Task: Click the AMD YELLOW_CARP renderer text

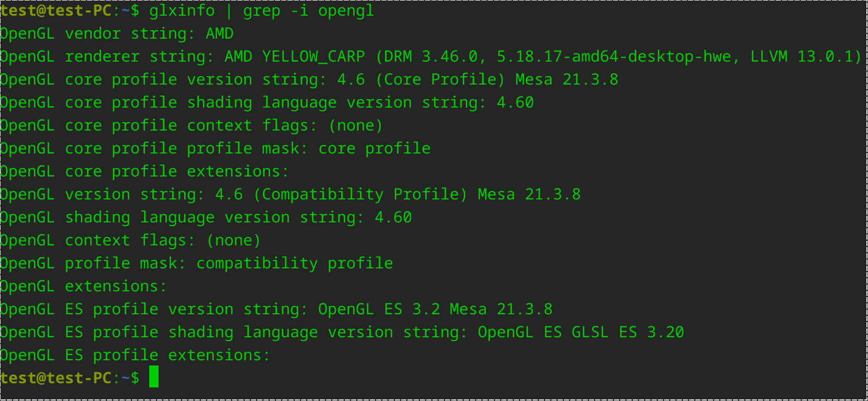Action: [295, 56]
